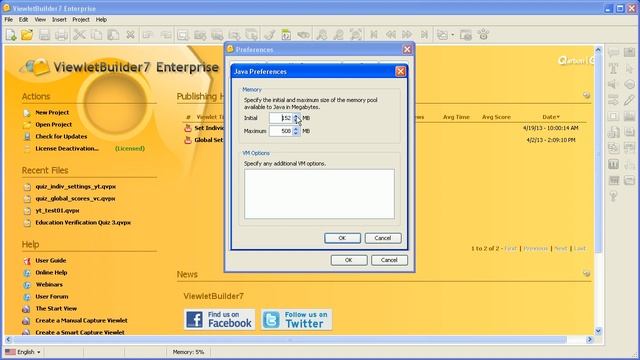Click the Fast-forward next slide toolbar icon

[407, 35]
